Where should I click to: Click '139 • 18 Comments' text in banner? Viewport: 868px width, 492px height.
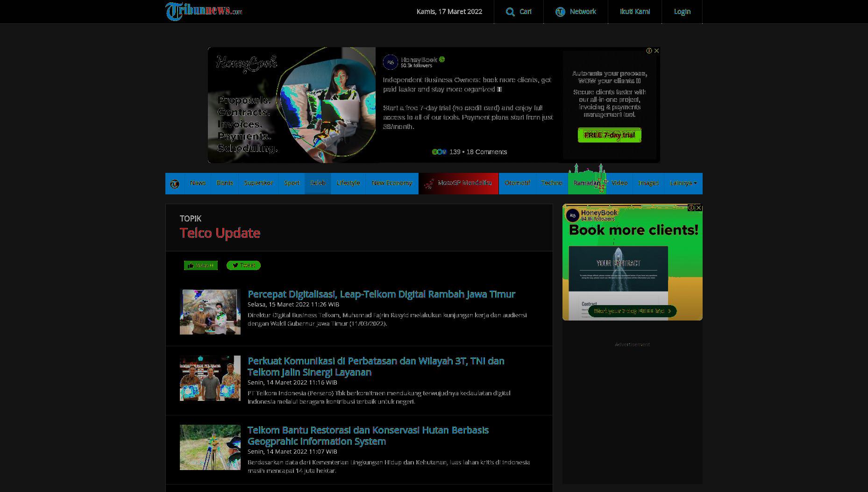tap(478, 152)
